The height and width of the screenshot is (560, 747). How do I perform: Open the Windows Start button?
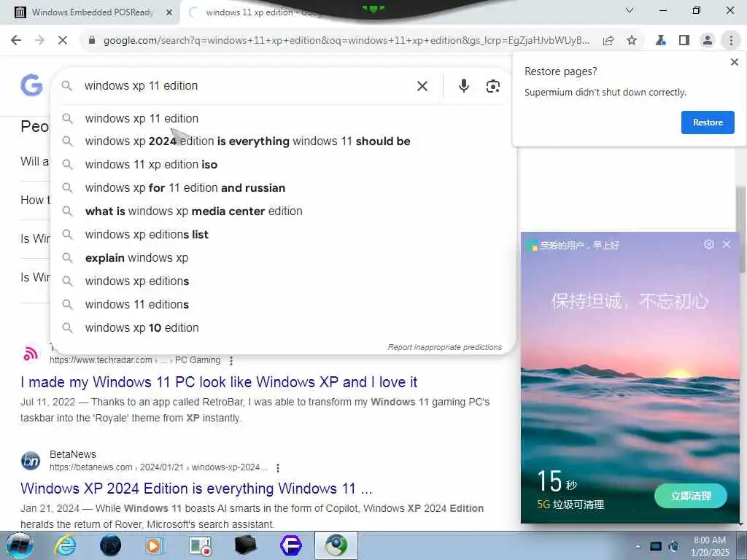18,545
